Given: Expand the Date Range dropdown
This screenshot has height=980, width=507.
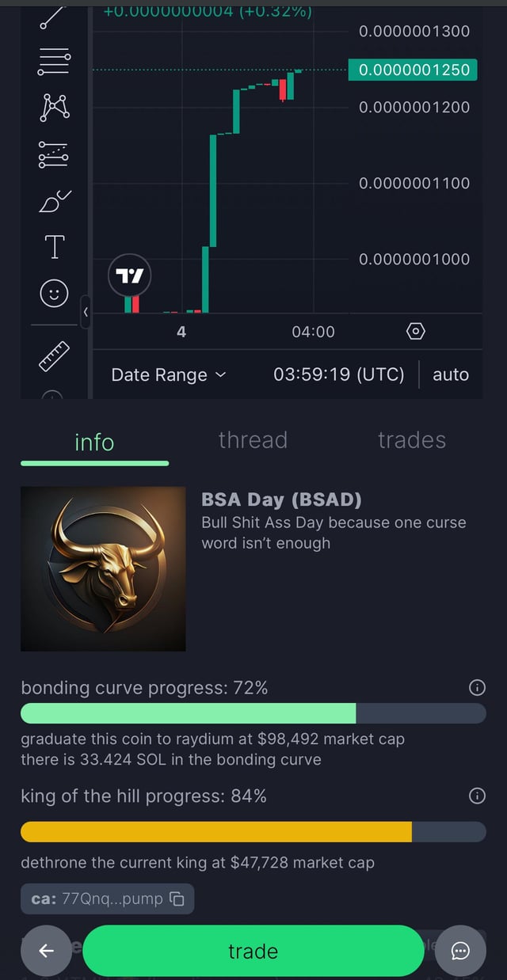Looking at the screenshot, I should tap(169, 374).
